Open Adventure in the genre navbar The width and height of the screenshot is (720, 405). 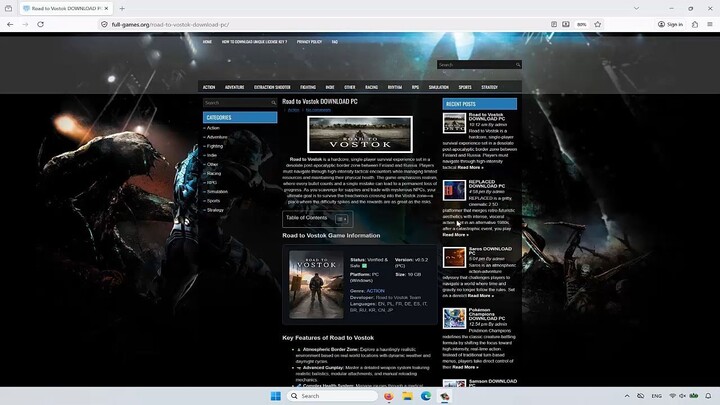click(235, 87)
